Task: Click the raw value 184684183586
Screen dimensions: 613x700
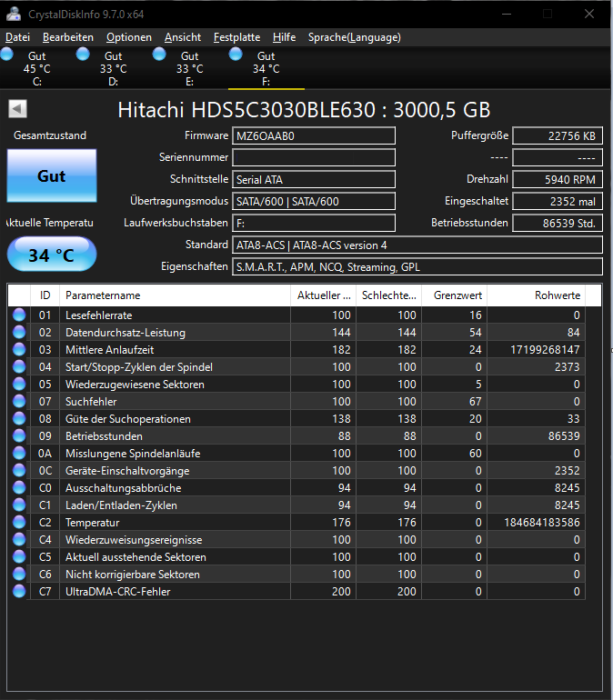Action: coord(542,523)
